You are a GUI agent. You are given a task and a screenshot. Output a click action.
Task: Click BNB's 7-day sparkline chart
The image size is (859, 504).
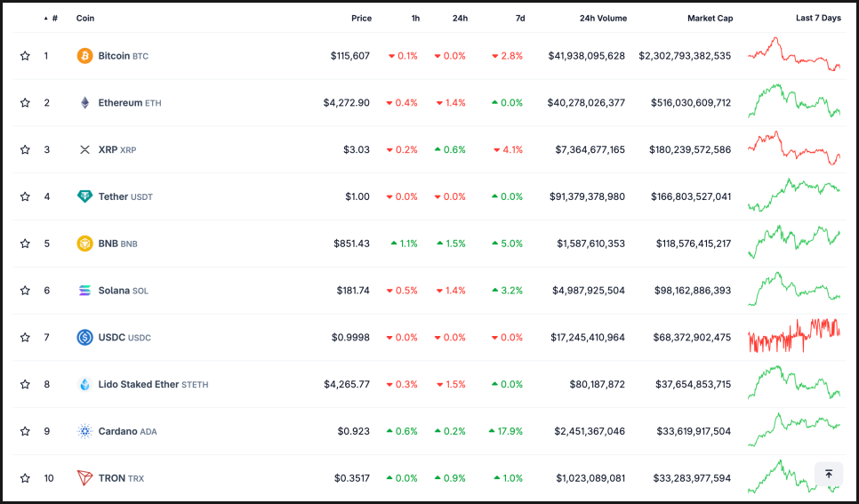(794, 242)
